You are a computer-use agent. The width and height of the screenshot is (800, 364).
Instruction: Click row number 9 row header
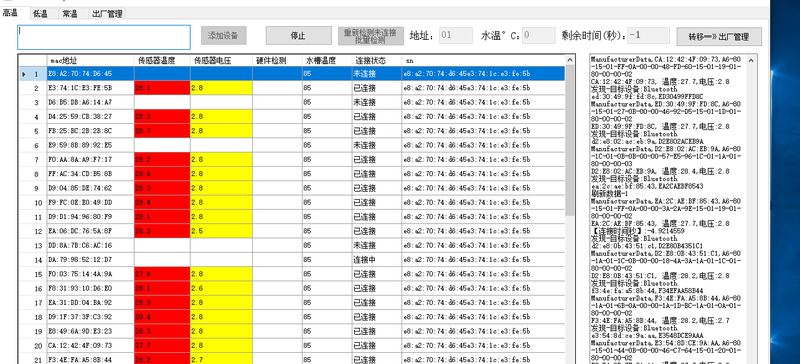(33, 188)
